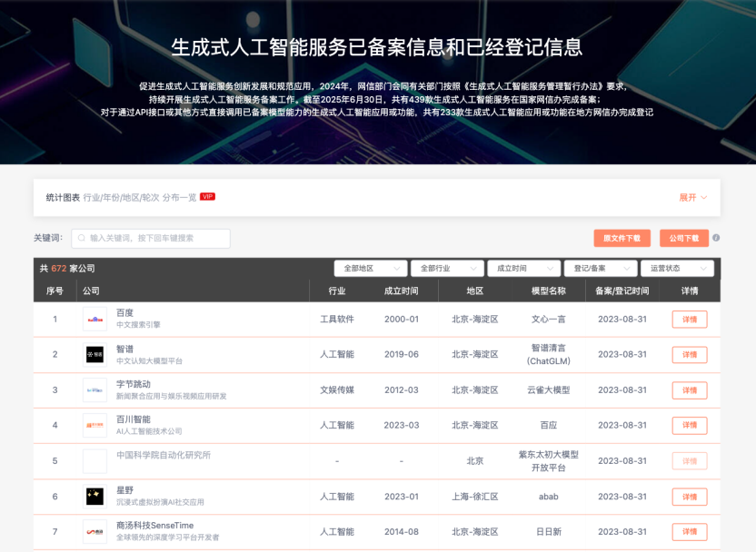The image size is (756, 552).
Task: Click the 星野 app logo
Action: (95, 497)
